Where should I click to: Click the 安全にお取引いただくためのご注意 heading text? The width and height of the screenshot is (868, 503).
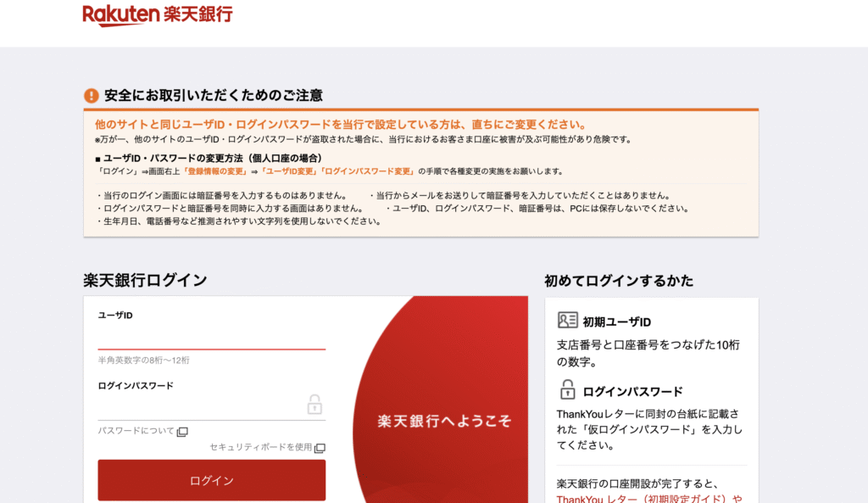tap(213, 96)
